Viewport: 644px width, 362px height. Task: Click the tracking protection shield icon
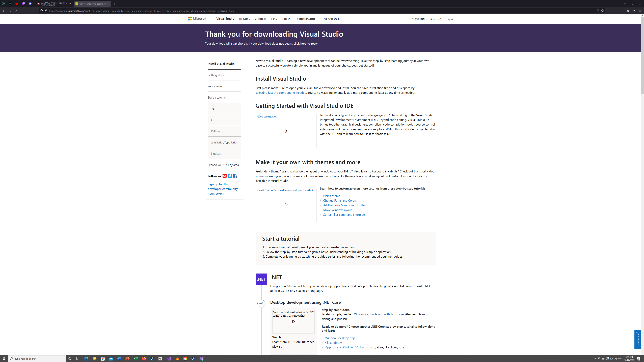pyautogui.click(x=41, y=11)
